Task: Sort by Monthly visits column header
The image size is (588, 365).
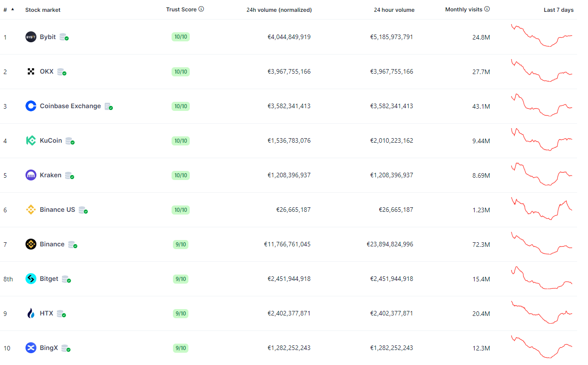Action: point(464,10)
